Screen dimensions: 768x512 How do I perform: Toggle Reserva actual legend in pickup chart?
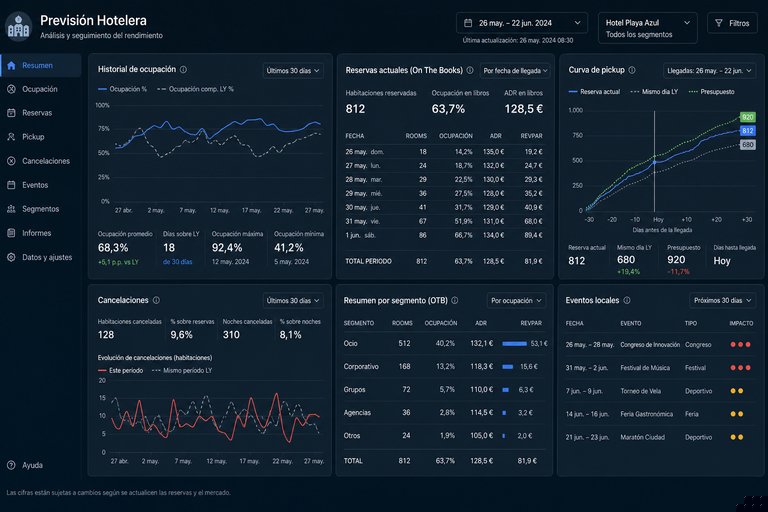(594, 92)
